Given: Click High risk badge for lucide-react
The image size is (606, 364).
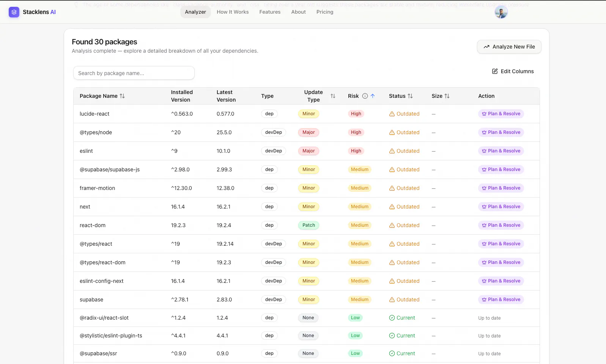Looking at the screenshot, I should pos(356,114).
